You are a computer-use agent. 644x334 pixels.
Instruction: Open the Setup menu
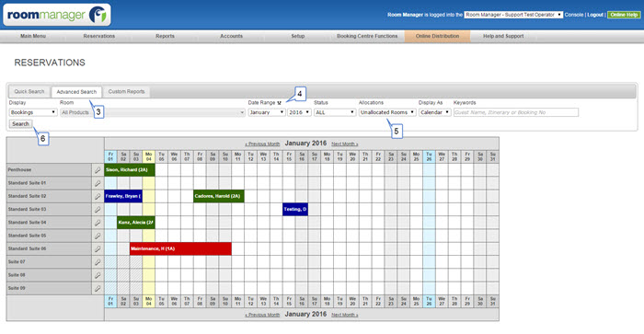tap(298, 36)
